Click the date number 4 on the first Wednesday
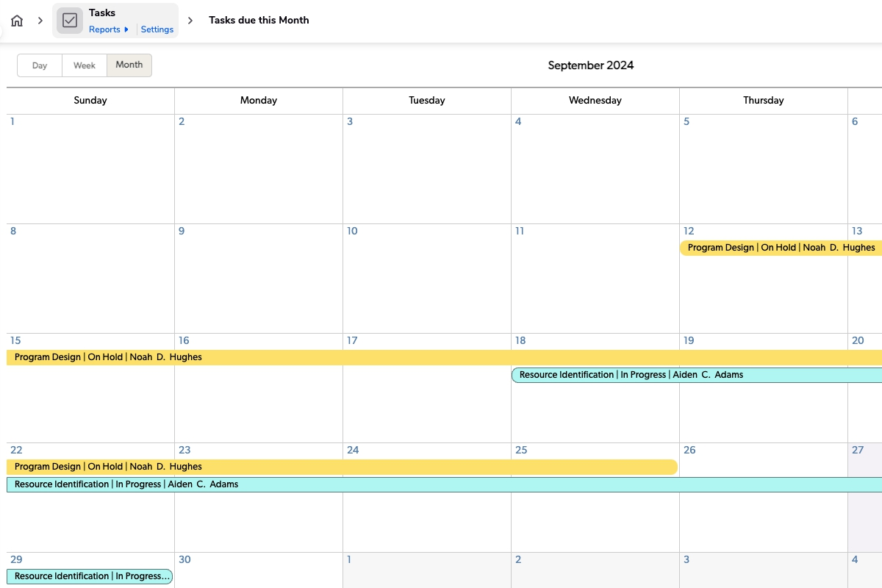The width and height of the screenshot is (882, 588). pyautogui.click(x=518, y=121)
